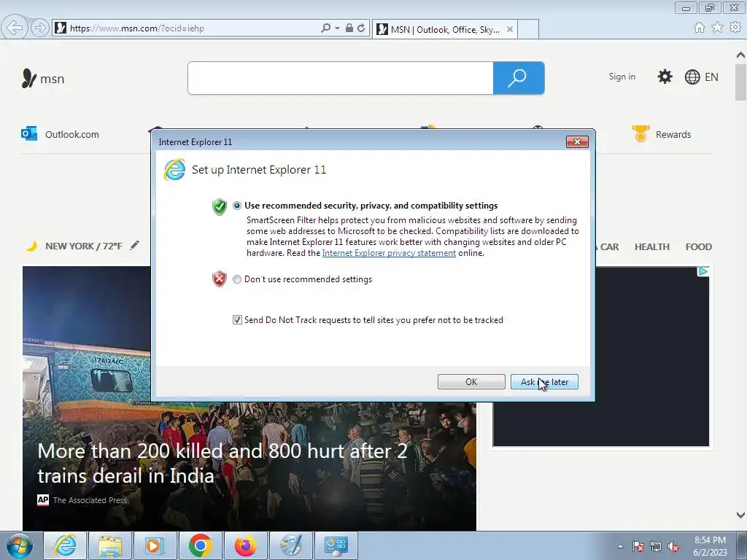Open MSN page settings gear icon
The image size is (747, 560).
click(665, 77)
